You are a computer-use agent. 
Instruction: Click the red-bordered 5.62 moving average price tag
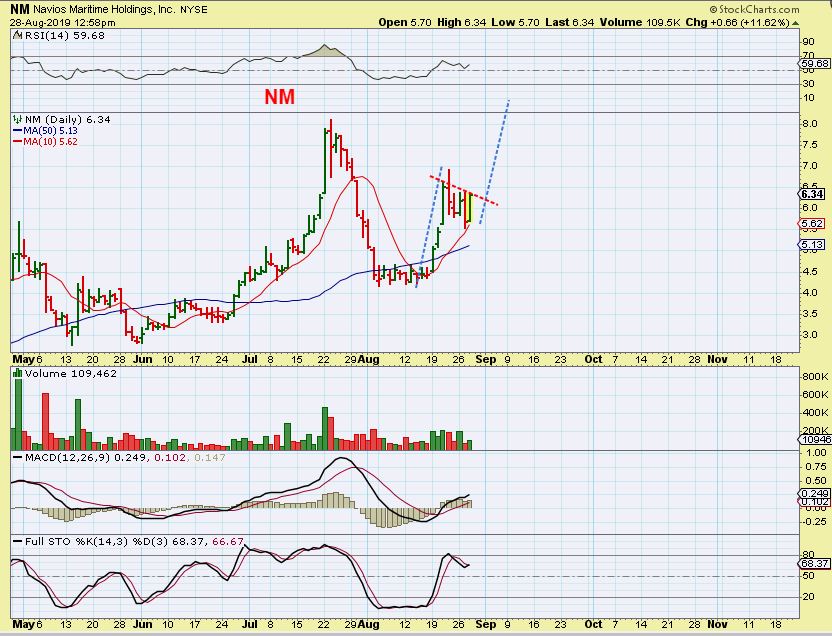812,224
